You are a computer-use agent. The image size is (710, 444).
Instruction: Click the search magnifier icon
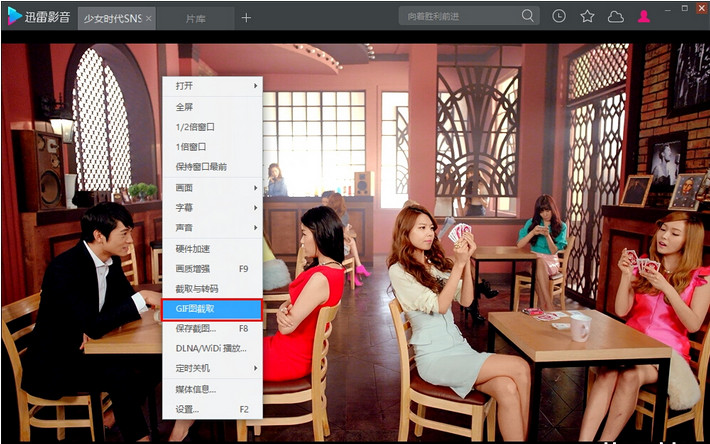(x=528, y=16)
